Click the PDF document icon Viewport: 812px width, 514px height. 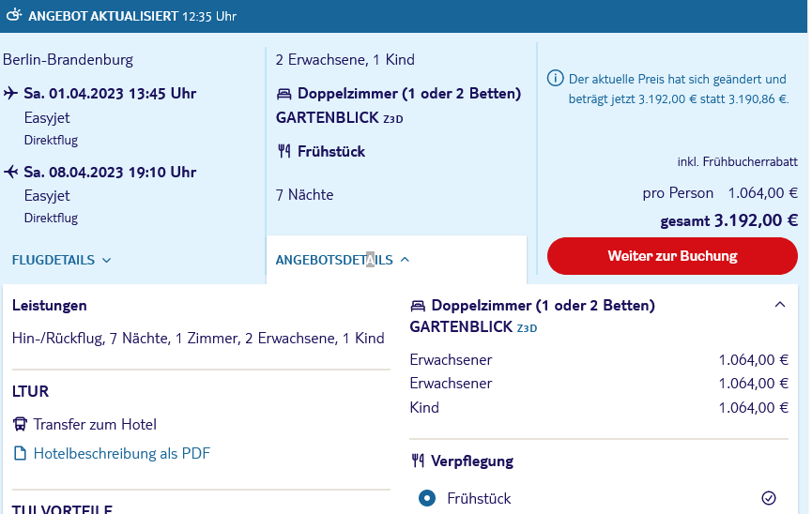[20, 453]
